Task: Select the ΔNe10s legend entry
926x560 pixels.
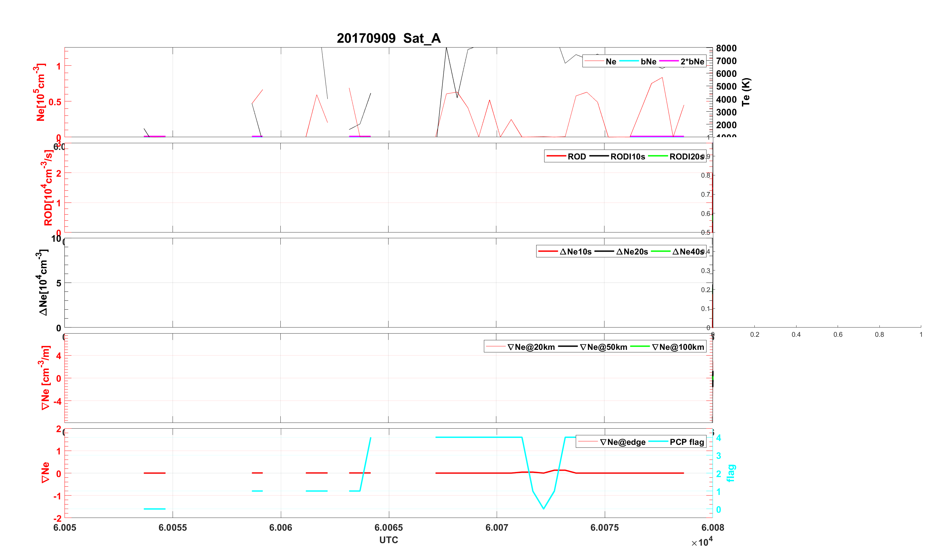Action: coord(575,252)
